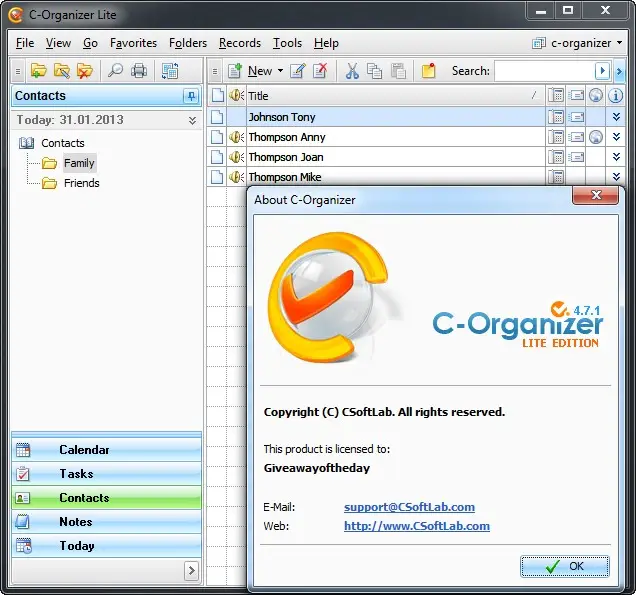Click the New record button
636x595 pixels.
[250, 71]
